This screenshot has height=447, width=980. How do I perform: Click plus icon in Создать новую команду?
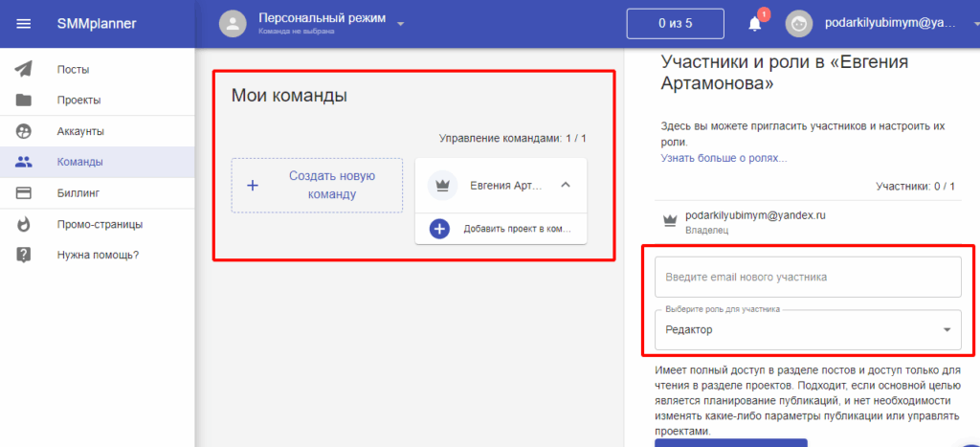253,186
